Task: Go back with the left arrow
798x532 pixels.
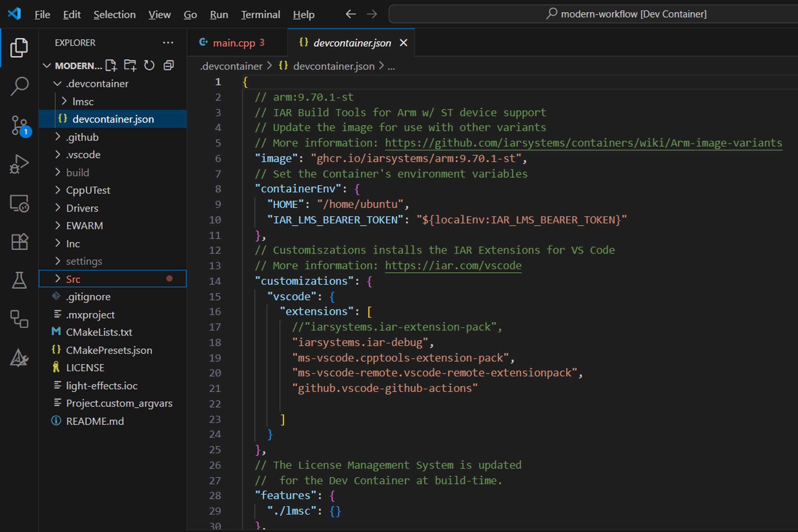Action: (351, 14)
